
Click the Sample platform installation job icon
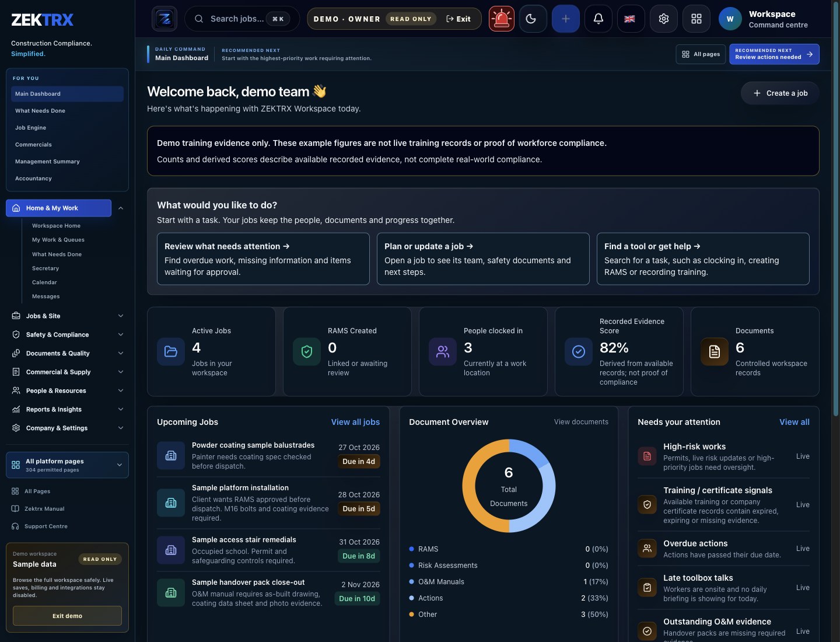click(x=171, y=503)
